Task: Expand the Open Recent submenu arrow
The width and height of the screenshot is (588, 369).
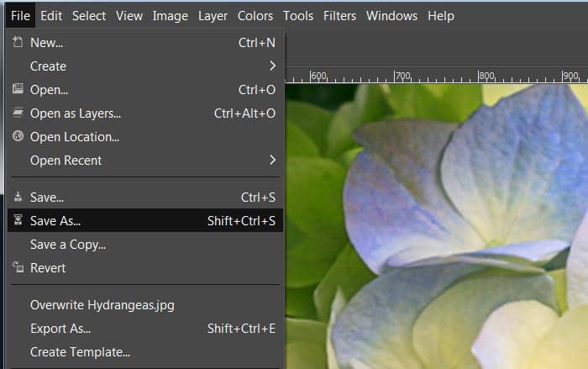Action: coord(273,161)
